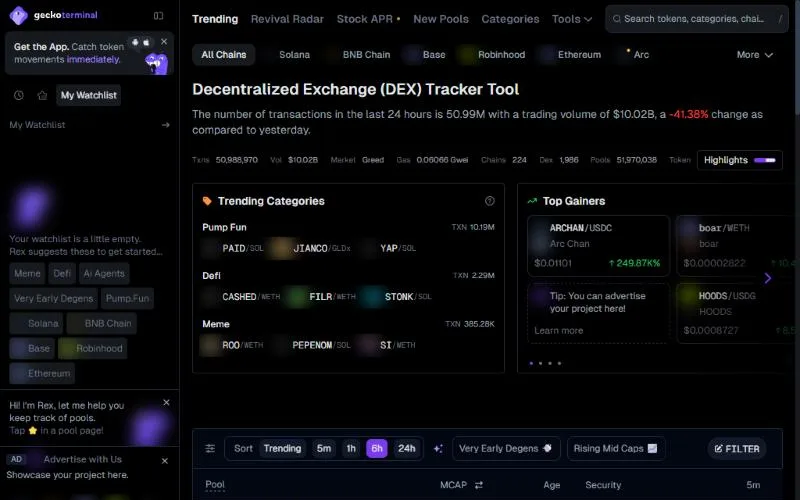Select the Ethereum sidebar chip
The height and width of the screenshot is (500, 800).
42,373
